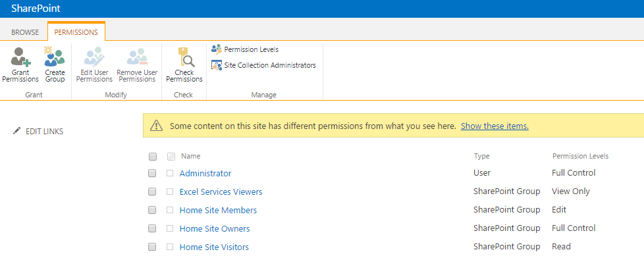
Task: Select the Excel Services Viewers checkbox
Action: [x=153, y=191]
